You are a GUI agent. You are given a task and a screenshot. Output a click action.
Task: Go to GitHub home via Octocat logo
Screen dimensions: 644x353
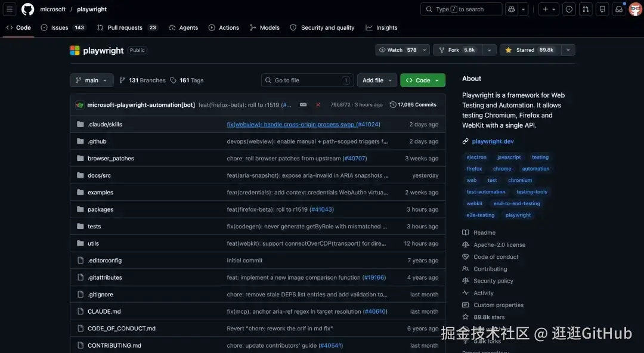(27, 9)
